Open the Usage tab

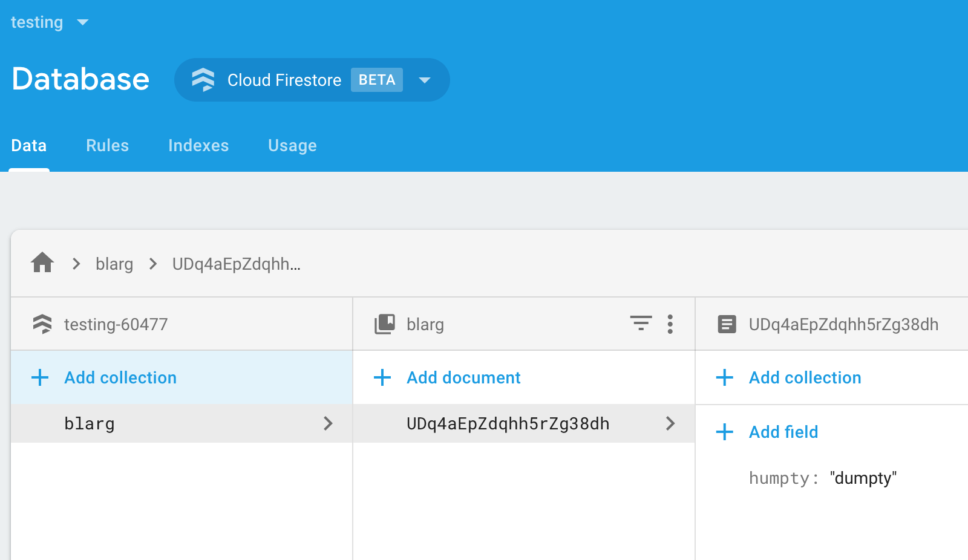pos(292,146)
